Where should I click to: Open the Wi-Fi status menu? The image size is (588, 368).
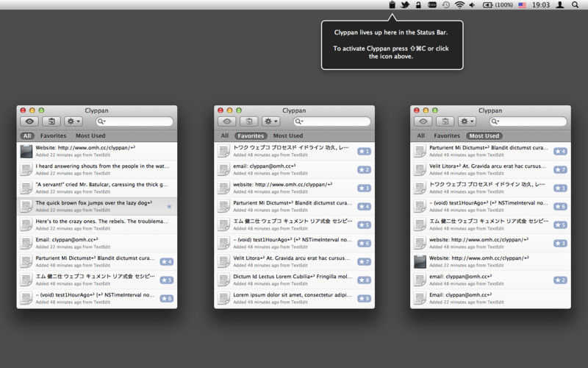click(x=459, y=5)
